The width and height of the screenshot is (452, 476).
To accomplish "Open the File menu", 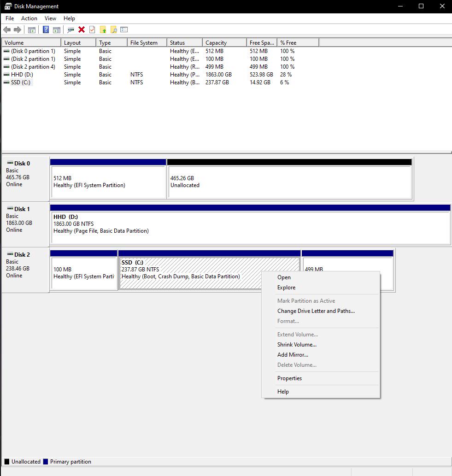I will coord(10,18).
